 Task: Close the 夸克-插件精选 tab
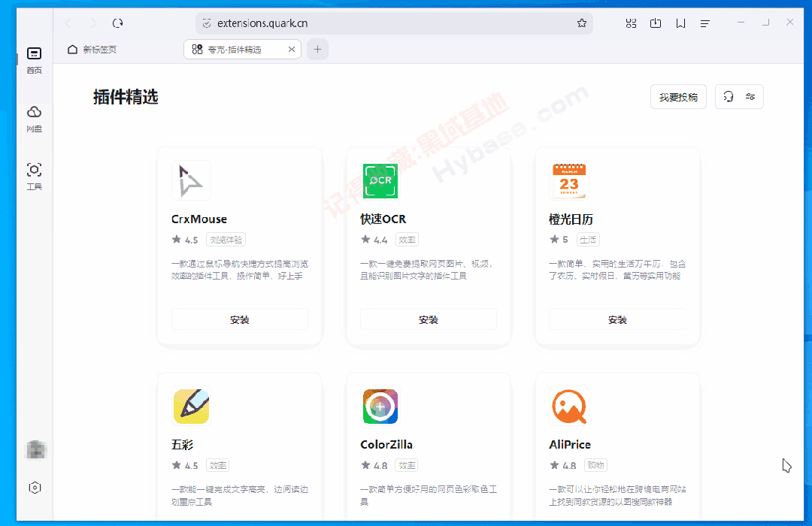click(x=292, y=49)
